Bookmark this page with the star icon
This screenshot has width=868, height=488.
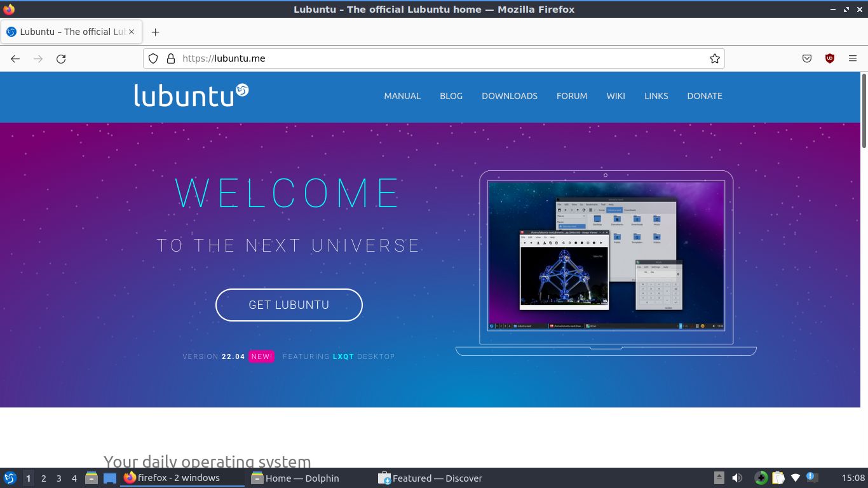click(715, 58)
